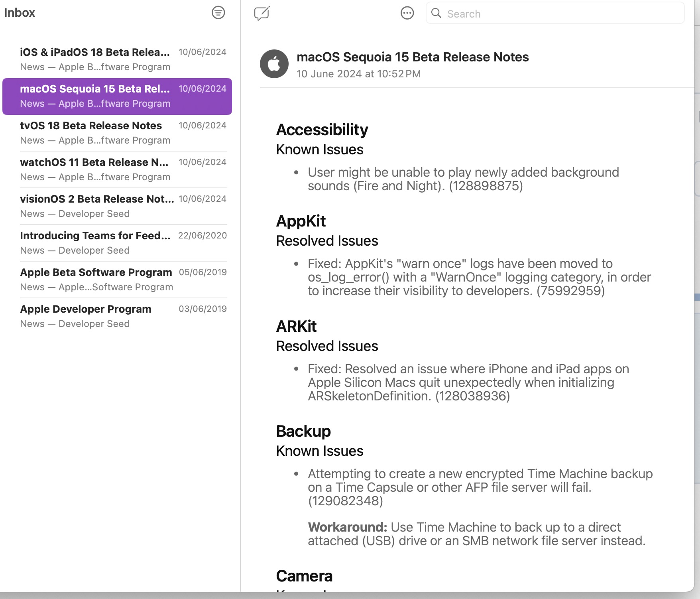This screenshot has height=599, width=700.
Task: Click Resolved Issues under ARKit
Action: pyautogui.click(x=327, y=346)
